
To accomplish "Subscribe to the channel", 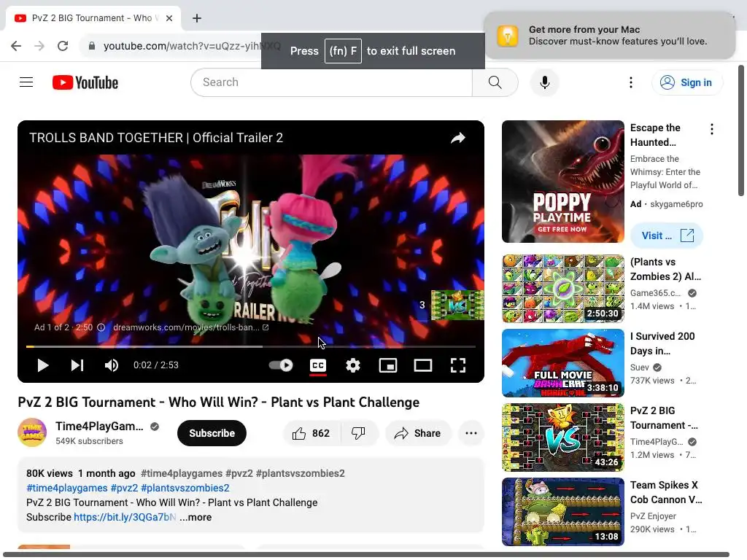I will 212,433.
